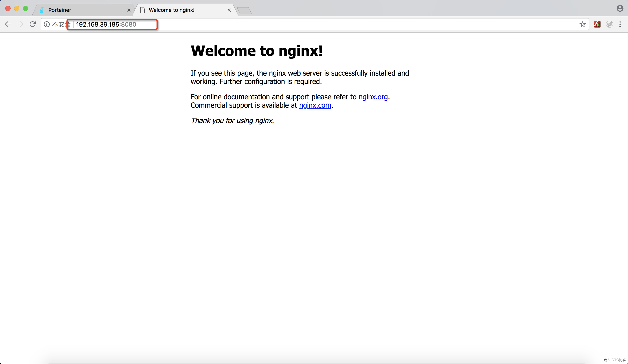Open the Chrome profile avatar
Viewport: 628px width, 364px height.
(x=620, y=9)
